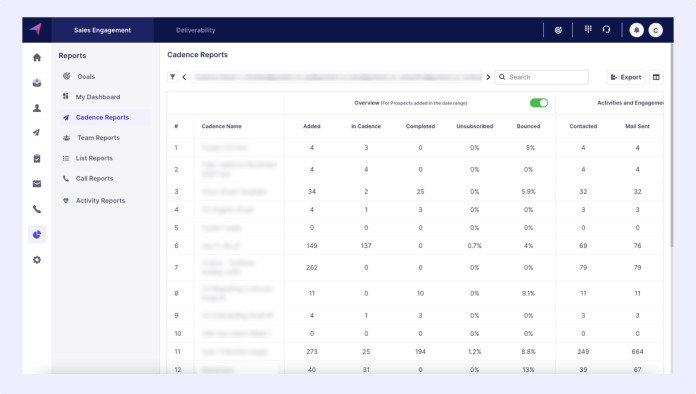696x394 pixels.
Task: Open the Home icon in left sidebar
Action: (x=37, y=57)
